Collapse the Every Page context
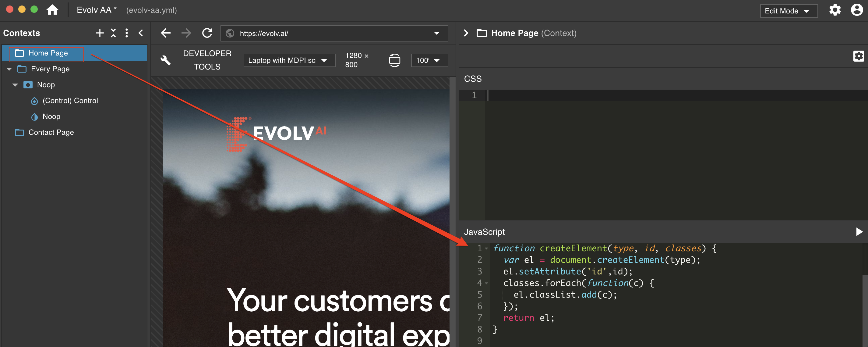 tap(9, 69)
